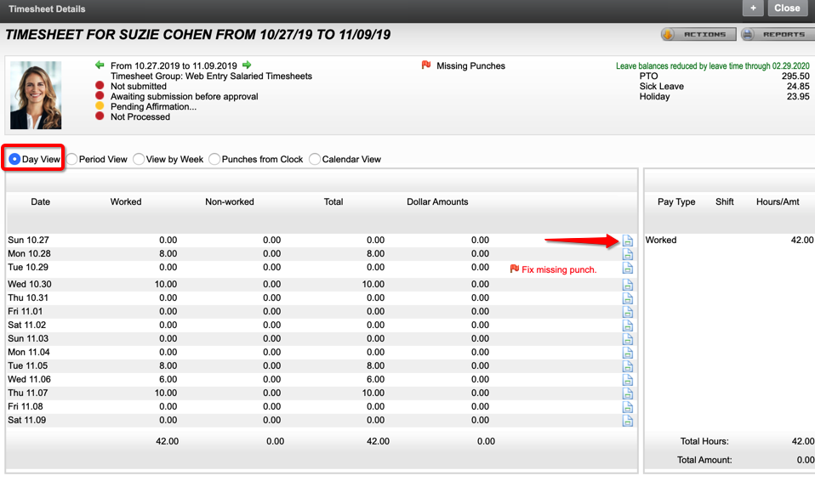Click the plus button in the title bar
The image size is (815, 504).
752,9
